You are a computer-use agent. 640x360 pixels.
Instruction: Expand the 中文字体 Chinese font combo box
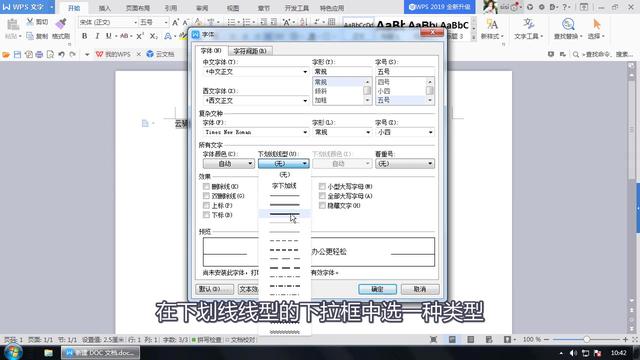256,71
